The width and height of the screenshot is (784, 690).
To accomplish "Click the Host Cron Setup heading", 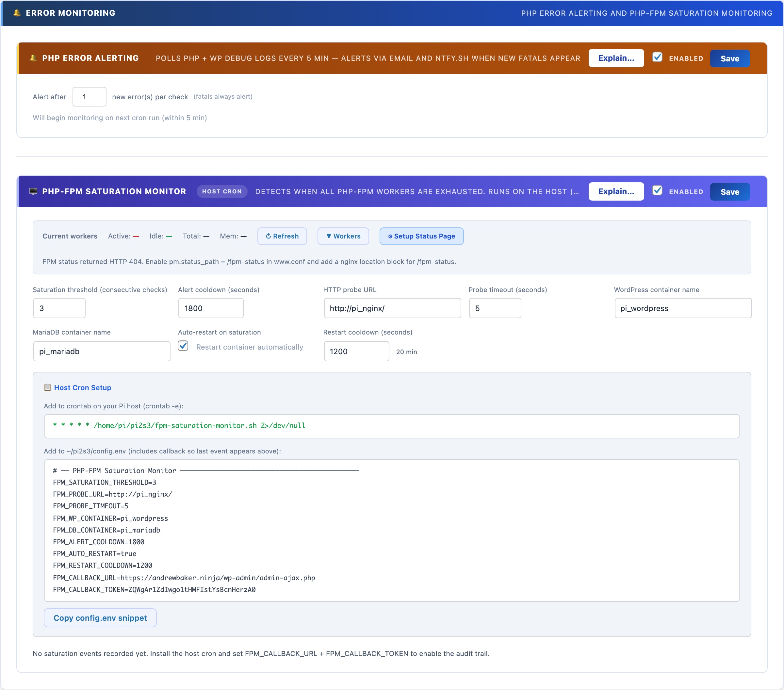I will click(82, 387).
